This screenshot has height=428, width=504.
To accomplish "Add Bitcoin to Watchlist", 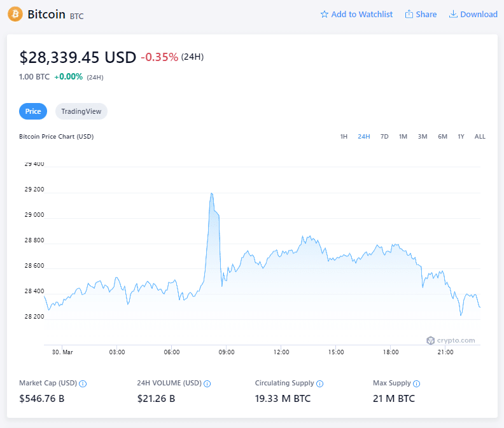I will pos(356,15).
